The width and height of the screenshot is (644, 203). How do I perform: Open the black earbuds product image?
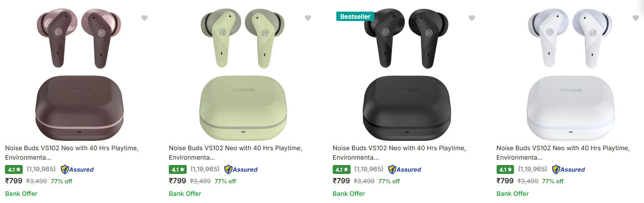[x=407, y=72]
